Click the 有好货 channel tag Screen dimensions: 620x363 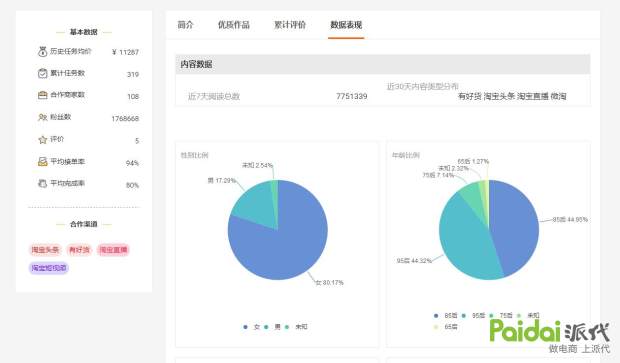click(79, 250)
